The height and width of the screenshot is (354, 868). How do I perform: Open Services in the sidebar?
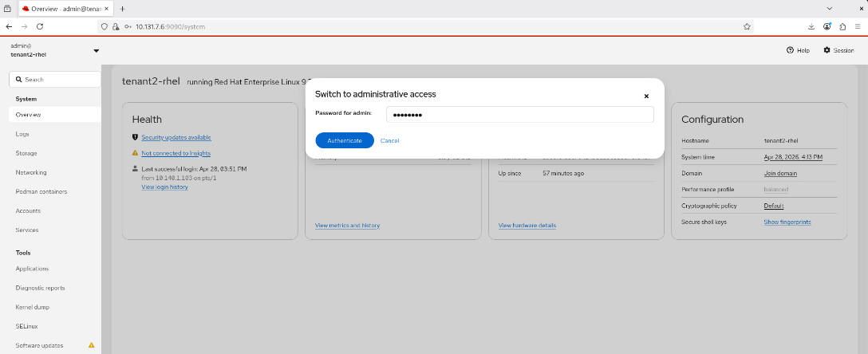(27, 230)
